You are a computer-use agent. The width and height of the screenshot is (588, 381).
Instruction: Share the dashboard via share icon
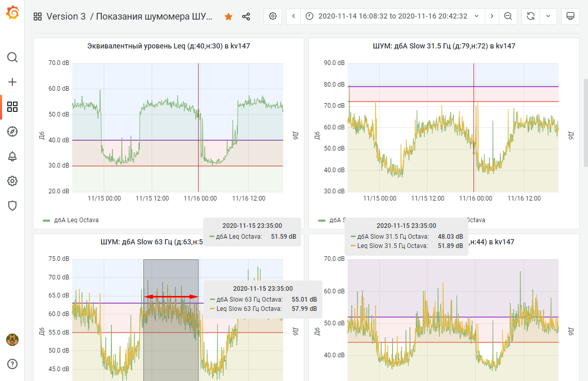pyautogui.click(x=246, y=16)
